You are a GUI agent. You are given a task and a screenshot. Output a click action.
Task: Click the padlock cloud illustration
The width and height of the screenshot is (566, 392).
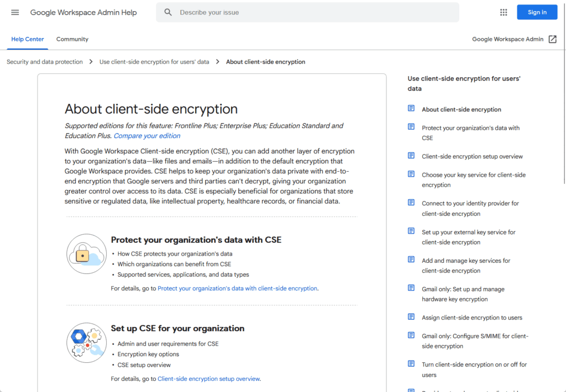point(86,253)
